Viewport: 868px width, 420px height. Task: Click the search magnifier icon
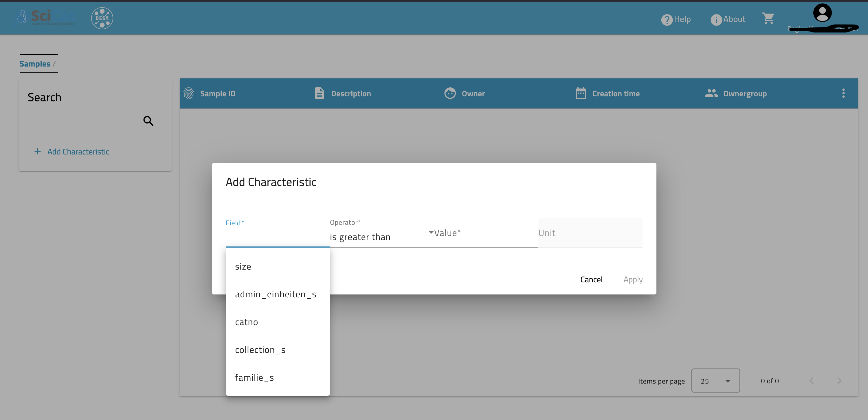point(148,121)
